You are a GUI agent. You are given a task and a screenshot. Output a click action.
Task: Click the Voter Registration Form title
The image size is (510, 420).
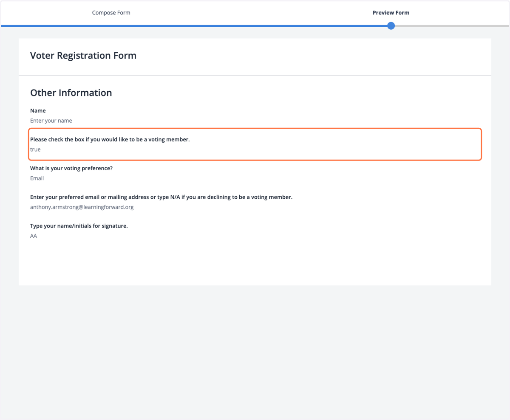click(83, 56)
